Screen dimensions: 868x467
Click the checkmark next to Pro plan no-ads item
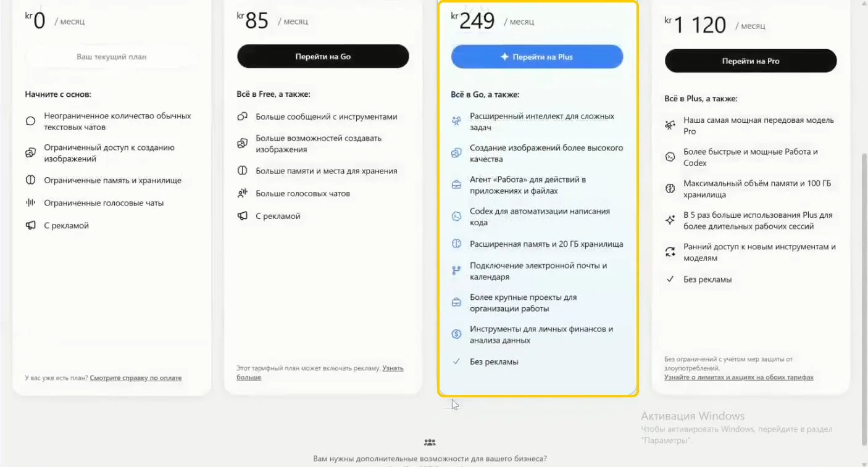tap(670, 279)
